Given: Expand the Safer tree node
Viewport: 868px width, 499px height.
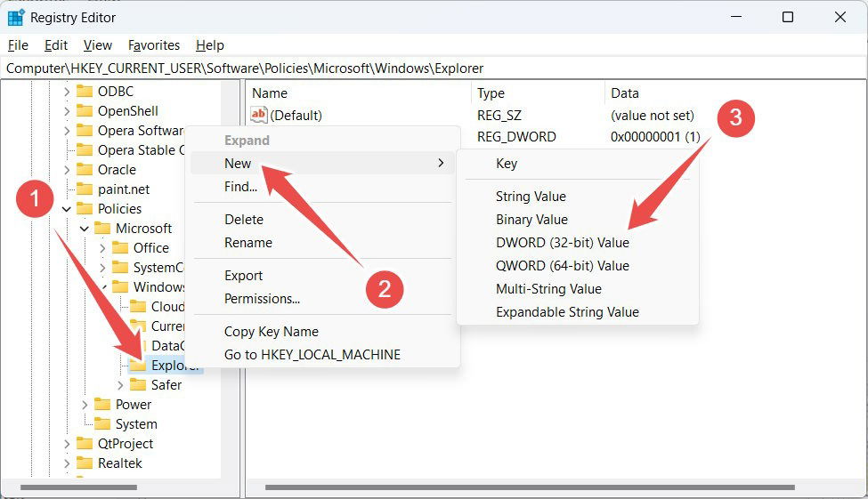Looking at the screenshot, I should click(120, 385).
